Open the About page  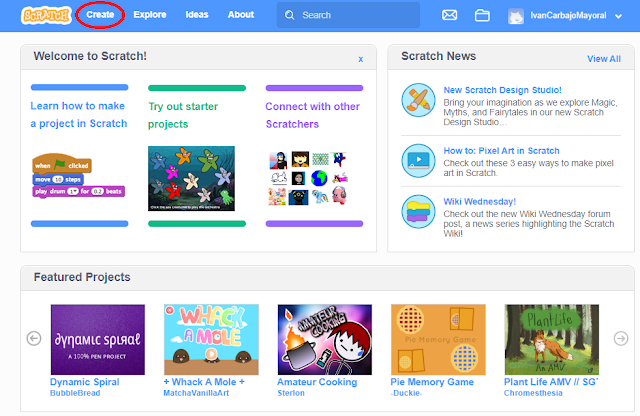click(241, 15)
